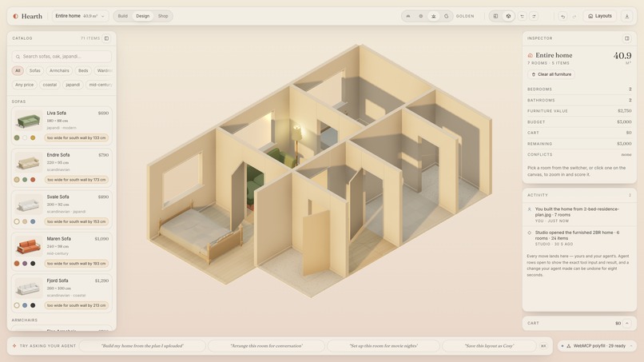Select the Fjord Sofa thumbnail

tap(28, 288)
